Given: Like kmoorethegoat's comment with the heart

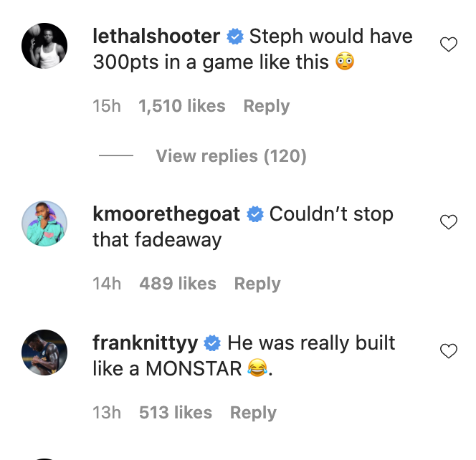Looking at the screenshot, I should pyautogui.click(x=448, y=222).
